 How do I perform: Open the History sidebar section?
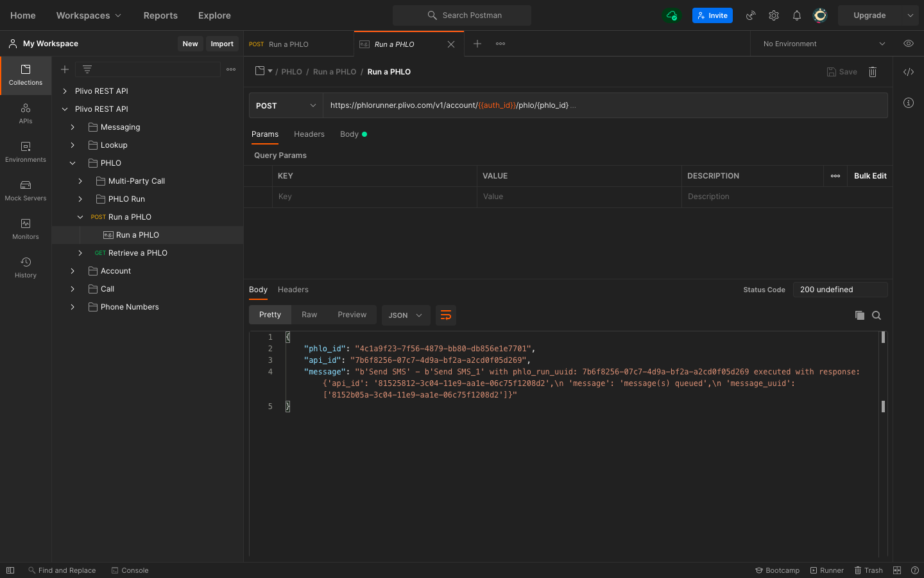click(26, 268)
